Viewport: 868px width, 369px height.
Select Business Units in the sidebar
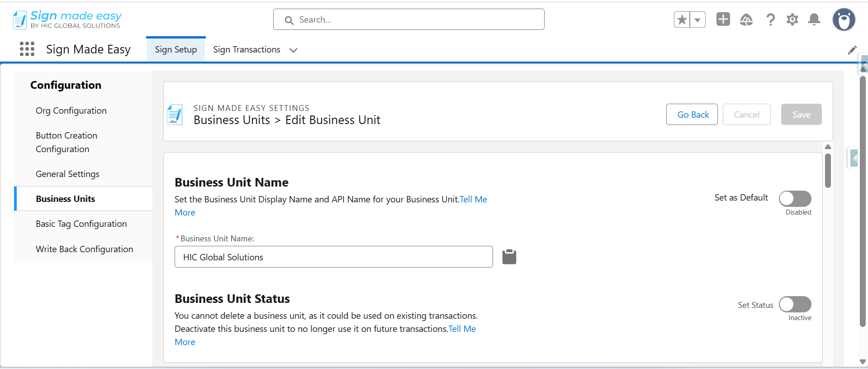point(83,199)
